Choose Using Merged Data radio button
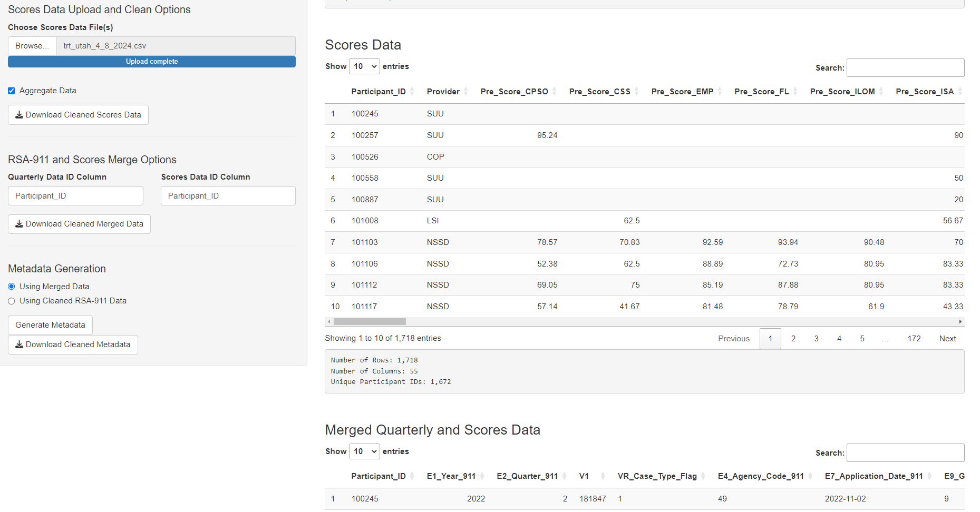Viewport: 980px width, 512px height. click(12, 287)
